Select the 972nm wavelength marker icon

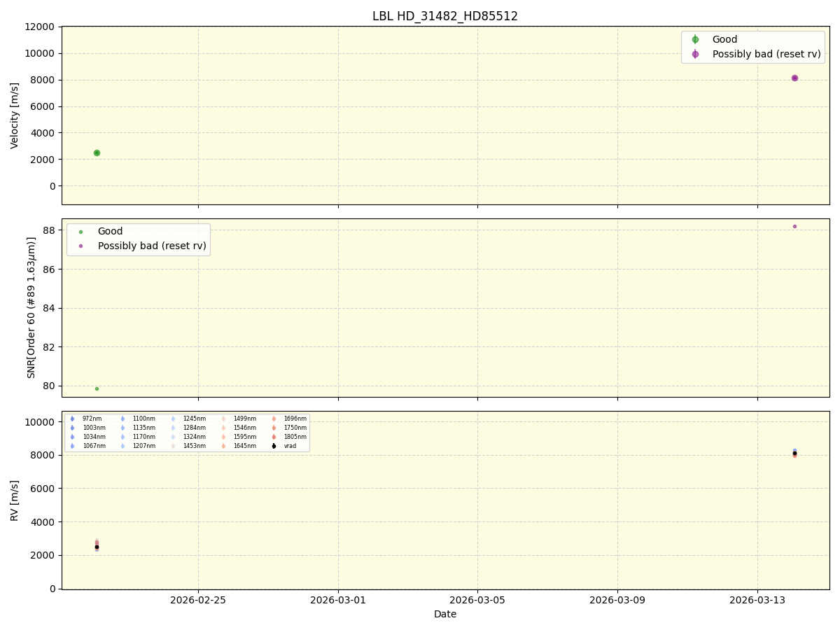point(71,418)
